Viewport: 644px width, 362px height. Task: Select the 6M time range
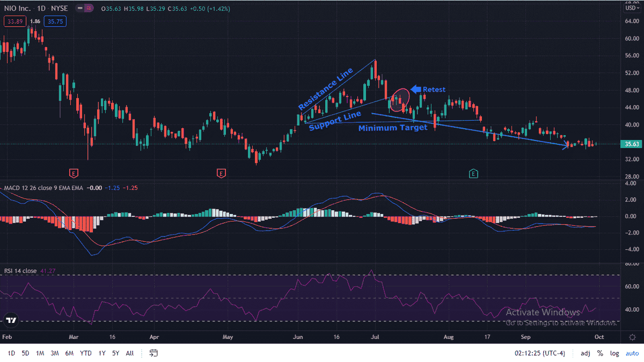click(69, 353)
